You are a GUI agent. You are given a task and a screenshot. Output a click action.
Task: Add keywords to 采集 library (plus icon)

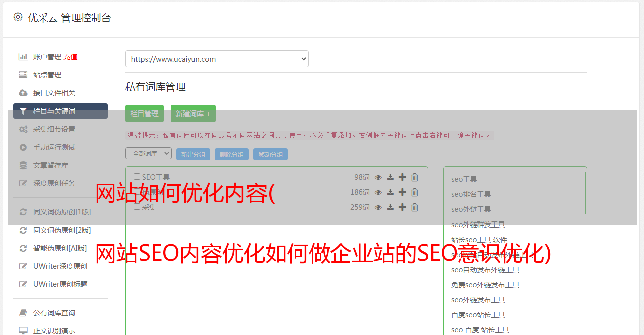point(402,207)
